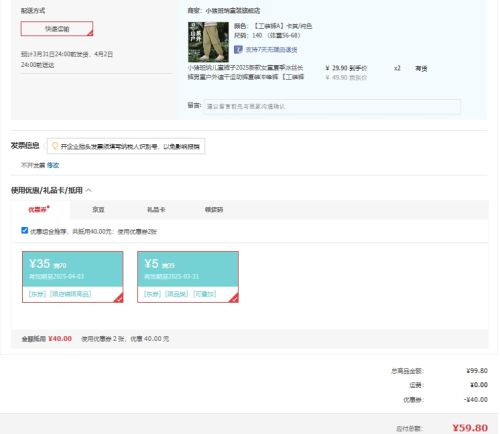
Task: Click the product title under the thumbnail
Action: point(246,72)
